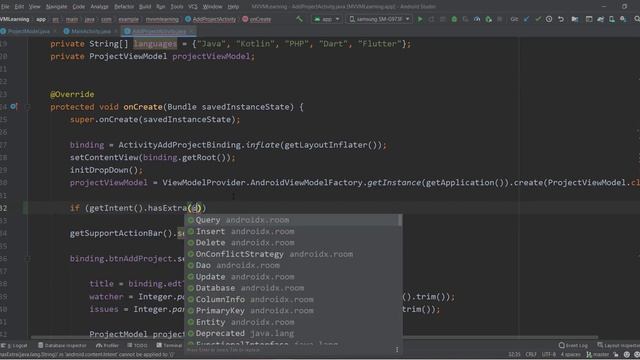This screenshot has width=640, height=360.
Task: Open the Analyze menu
Action: (x=100, y=7)
